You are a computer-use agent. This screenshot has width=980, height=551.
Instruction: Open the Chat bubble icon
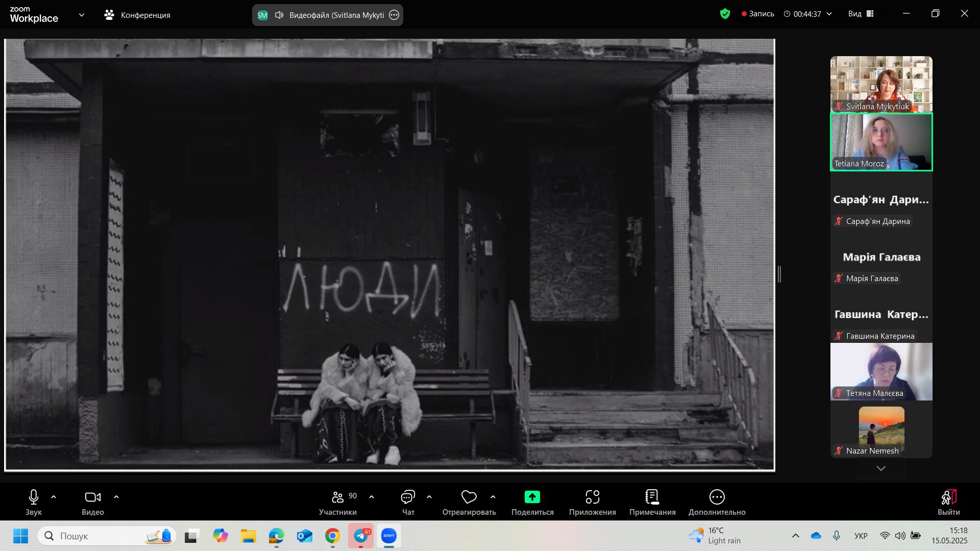pyautogui.click(x=408, y=497)
